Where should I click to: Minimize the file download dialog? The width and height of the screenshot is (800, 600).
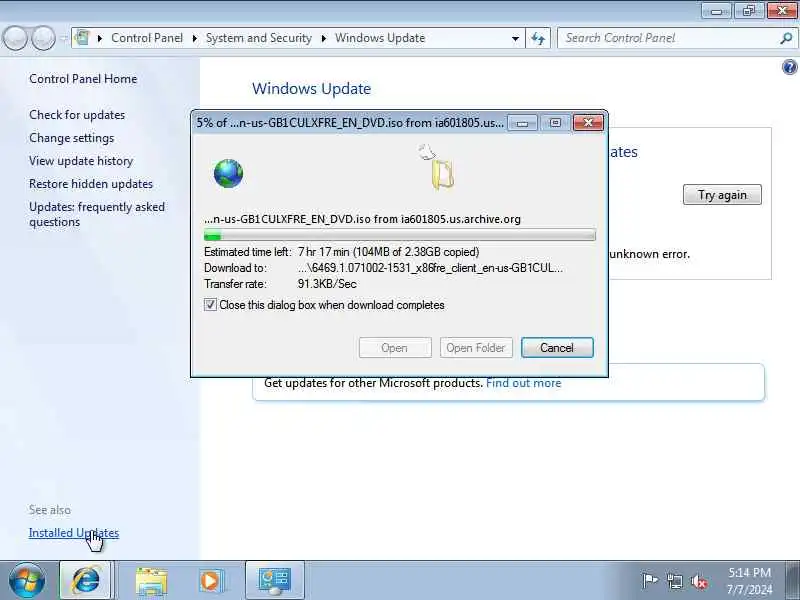[x=522, y=123]
